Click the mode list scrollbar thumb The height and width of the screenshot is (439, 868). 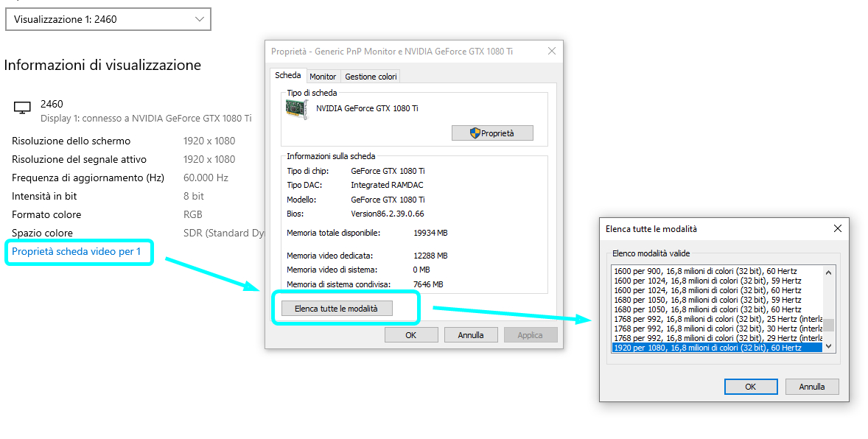click(x=829, y=325)
